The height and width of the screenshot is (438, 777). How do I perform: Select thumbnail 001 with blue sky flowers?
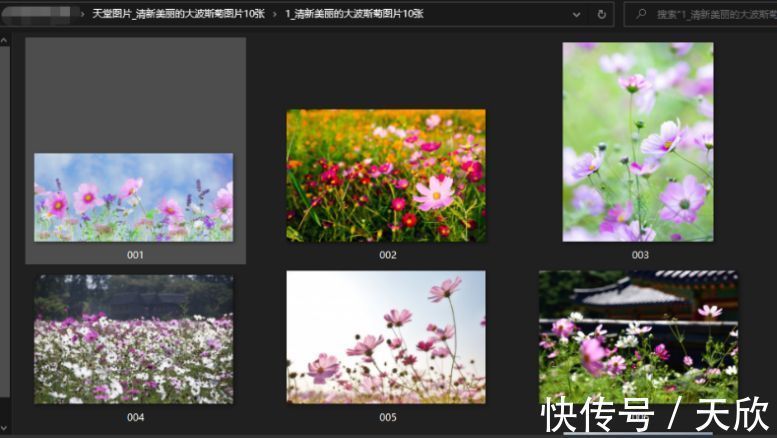point(134,196)
